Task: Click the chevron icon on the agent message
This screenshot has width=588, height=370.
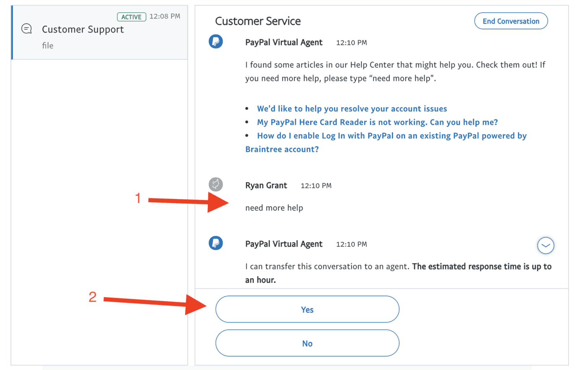Action: coord(546,245)
